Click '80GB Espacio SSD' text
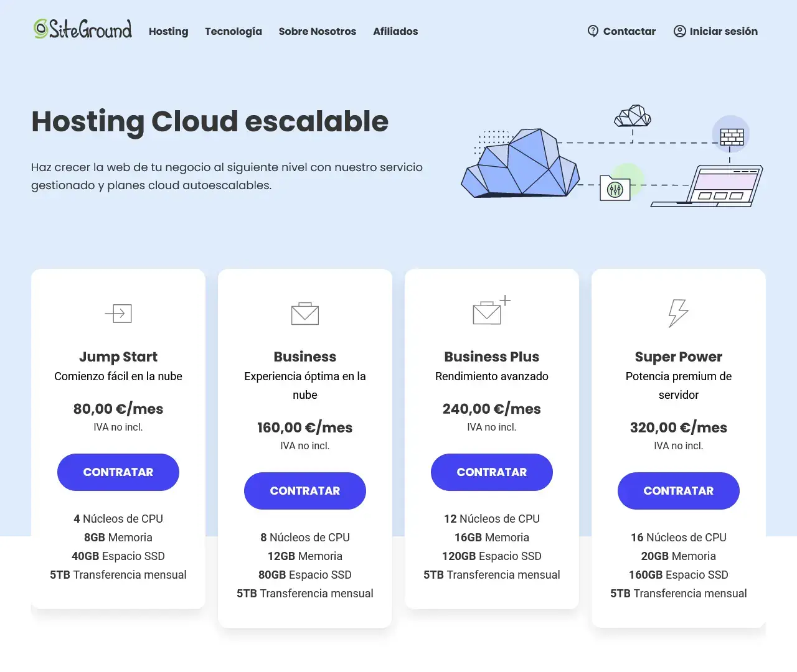Image resolution: width=797 pixels, height=672 pixels. 305,575
